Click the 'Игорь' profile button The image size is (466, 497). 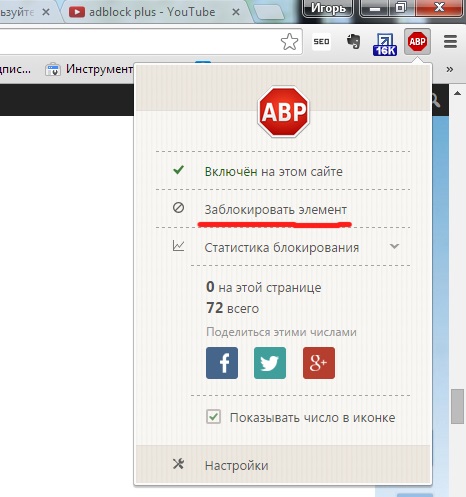coord(328,8)
